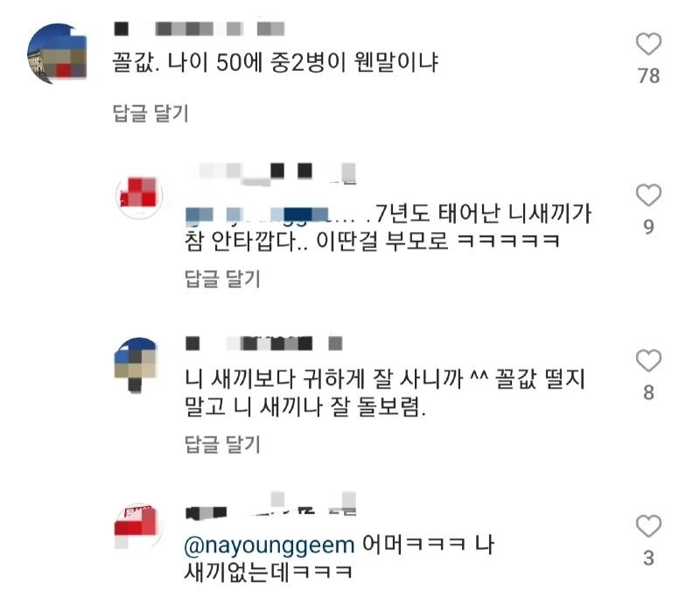Viewport: 700px width, 591px height.
Task: Click 답글 달기 under the 8-like reply
Action: coord(222,444)
